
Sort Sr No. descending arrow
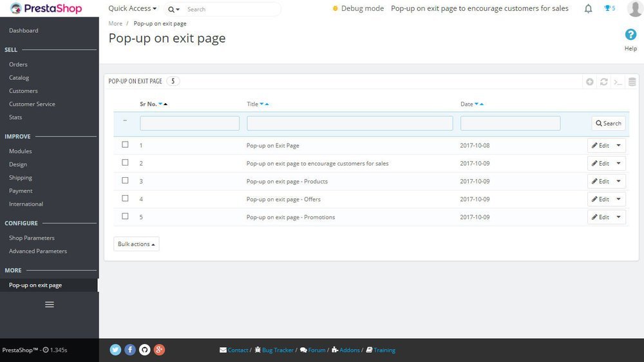[160, 104]
